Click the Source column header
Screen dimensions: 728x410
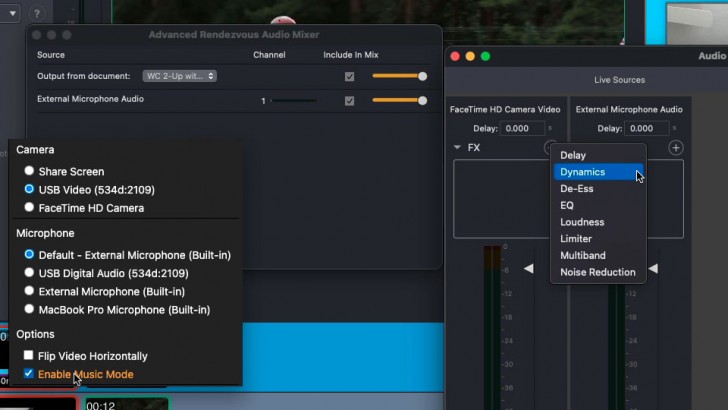coord(51,55)
